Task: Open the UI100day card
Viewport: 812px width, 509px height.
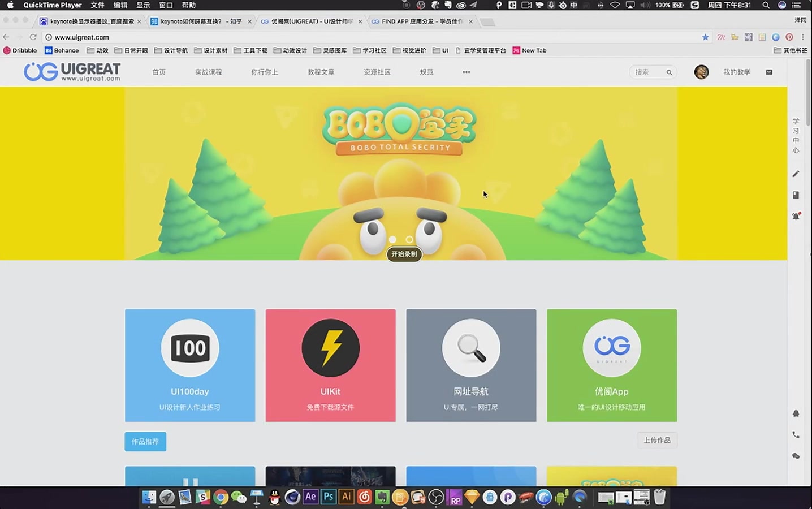Action: [x=190, y=365]
